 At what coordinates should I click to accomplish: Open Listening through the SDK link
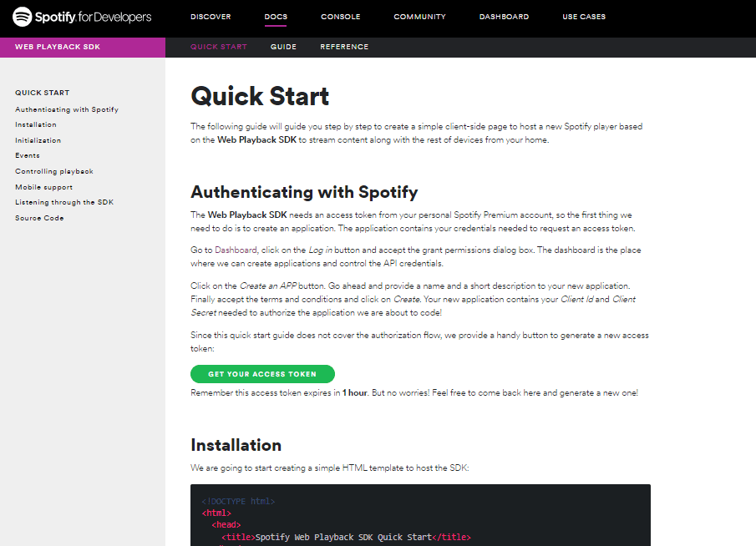coord(65,201)
